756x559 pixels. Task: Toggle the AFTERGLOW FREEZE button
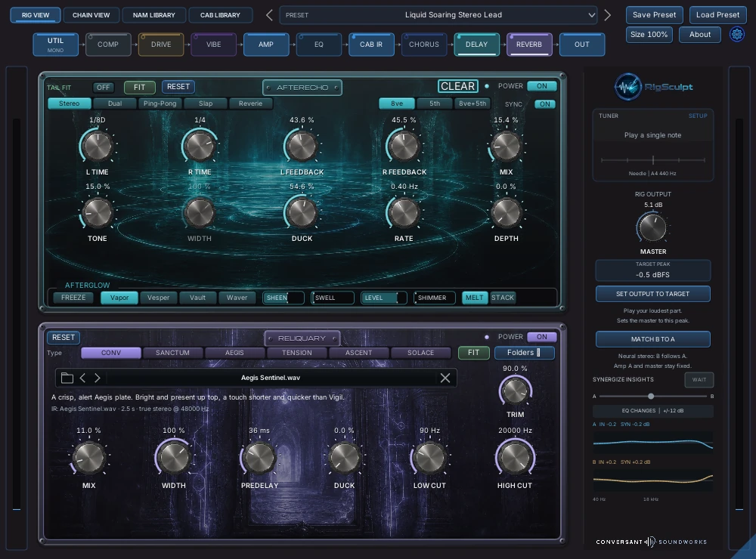pos(73,298)
